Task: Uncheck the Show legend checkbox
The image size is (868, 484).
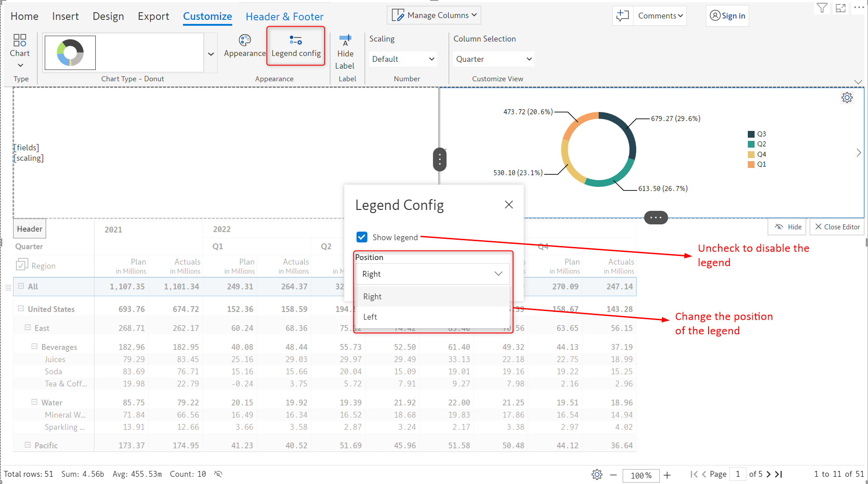Action: tap(362, 237)
